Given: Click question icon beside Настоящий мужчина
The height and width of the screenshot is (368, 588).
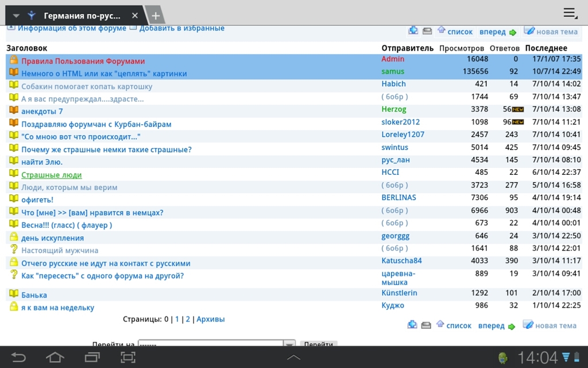Looking at the screenshot, I should tap(14, 248).
